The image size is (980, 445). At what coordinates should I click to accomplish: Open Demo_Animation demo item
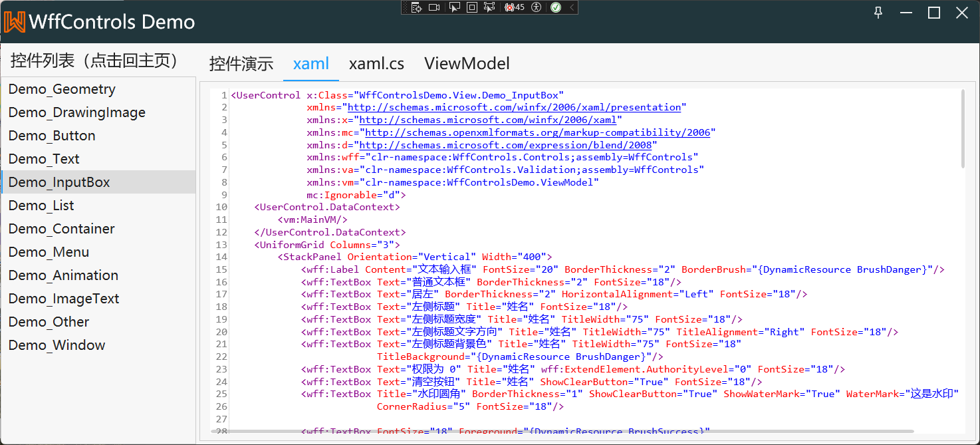(98, 275)
